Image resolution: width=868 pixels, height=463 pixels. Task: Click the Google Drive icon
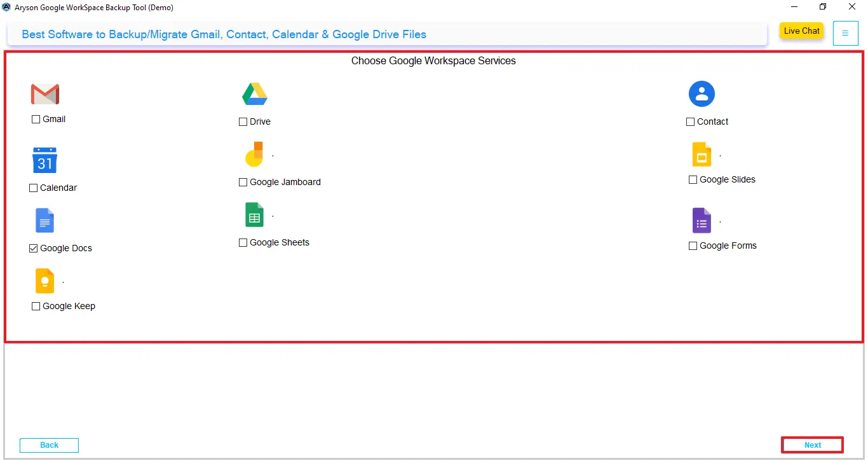[255, 93]
